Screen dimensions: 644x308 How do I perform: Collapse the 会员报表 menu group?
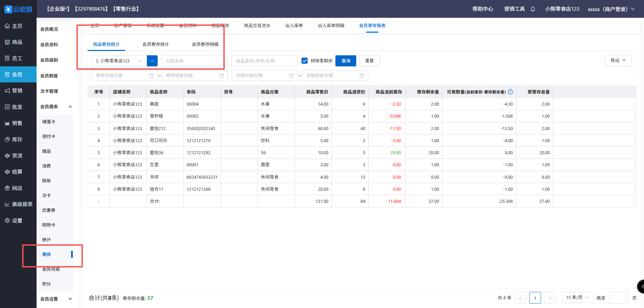click(x=70, y=107)
